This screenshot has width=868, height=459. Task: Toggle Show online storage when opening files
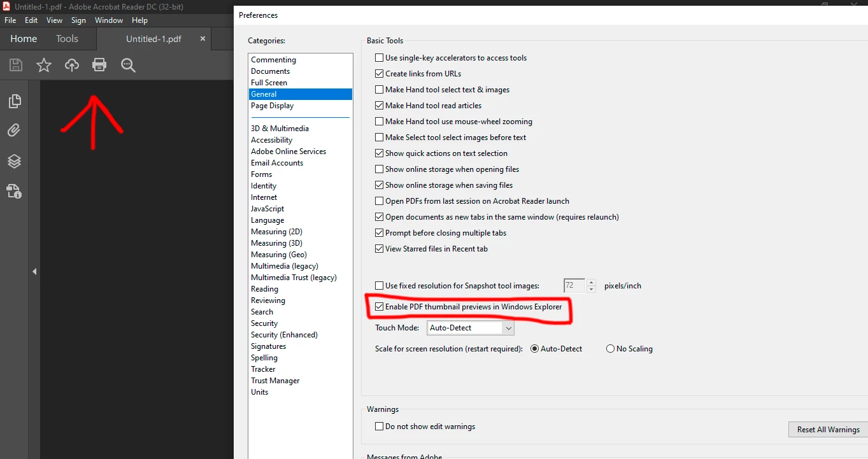pos(380,169)
